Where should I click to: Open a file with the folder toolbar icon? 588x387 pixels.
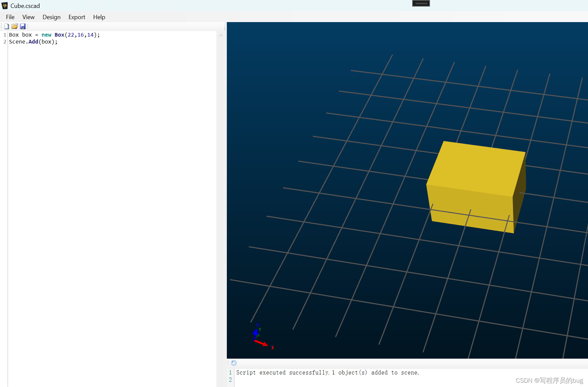click(14, 26)
